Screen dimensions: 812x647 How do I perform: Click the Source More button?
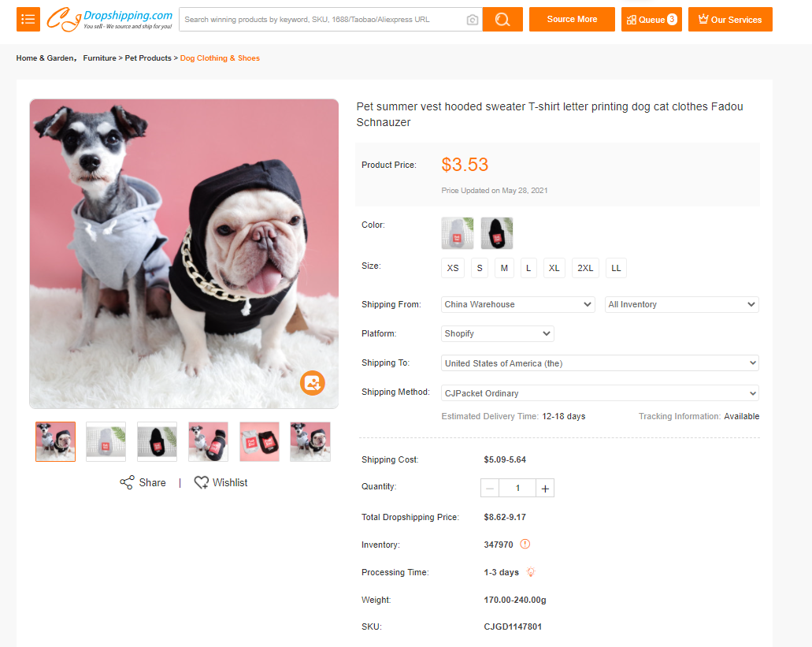(x=572, y=20)
